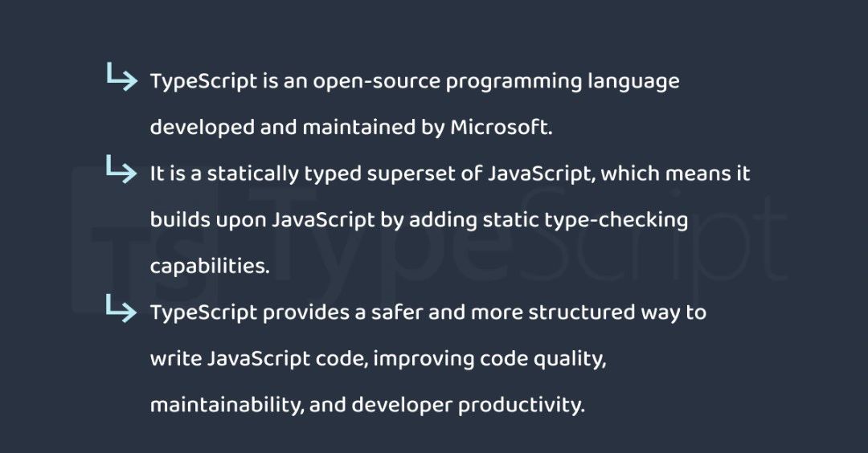868x453 pixels.
Task: Click the line "TypeScript is an open-source programming language"
Action: pyautogui.click(x=414, y=82)
